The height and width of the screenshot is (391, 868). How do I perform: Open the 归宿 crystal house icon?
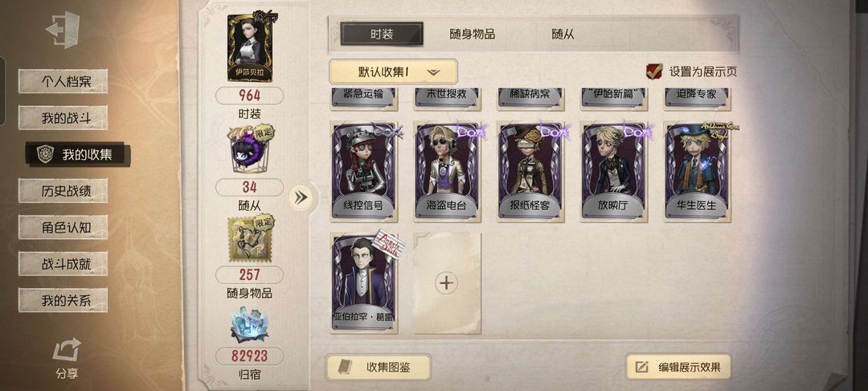(x=249, y=324)
